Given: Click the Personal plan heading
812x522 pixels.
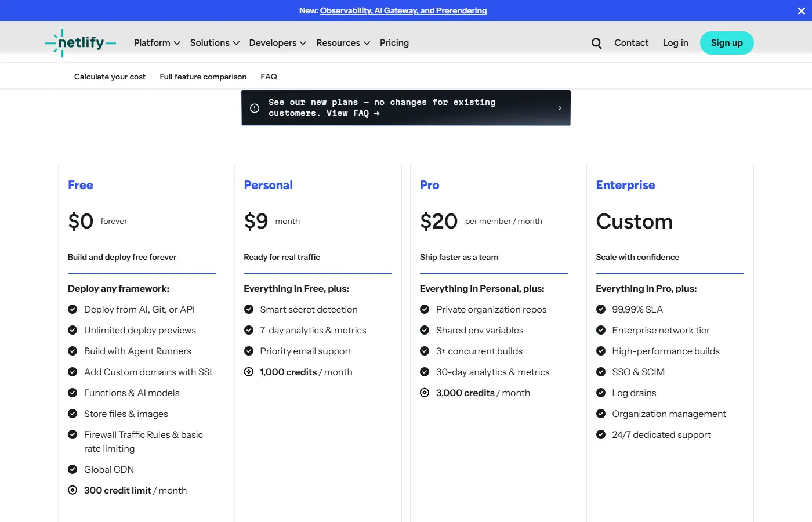Looking at the screenshot, I should [268, 185].
